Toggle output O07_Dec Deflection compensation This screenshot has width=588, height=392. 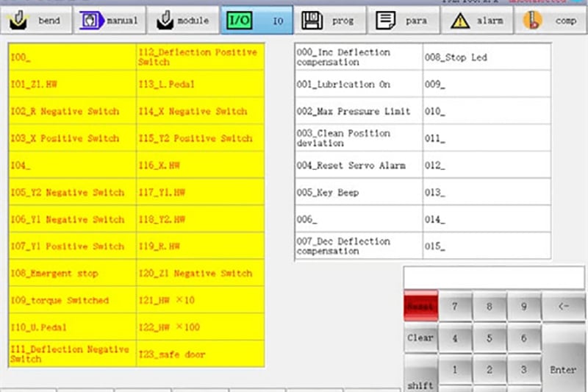click(x=359, y=246)
